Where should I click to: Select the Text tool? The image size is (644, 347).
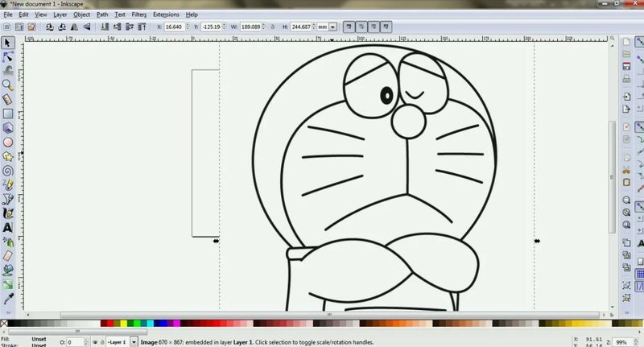[x=8, y=228]
